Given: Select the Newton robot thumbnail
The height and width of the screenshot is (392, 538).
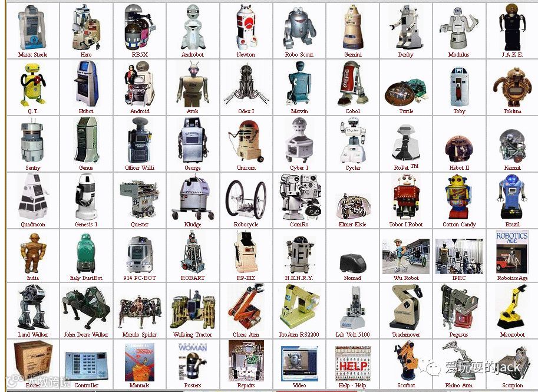Looking at the screenshot, I should tap(246, 28).
